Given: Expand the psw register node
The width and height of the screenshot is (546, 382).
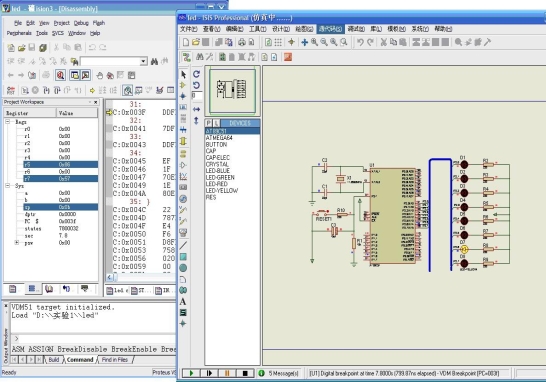Looking at the screenshot, I should pos(17,242).
